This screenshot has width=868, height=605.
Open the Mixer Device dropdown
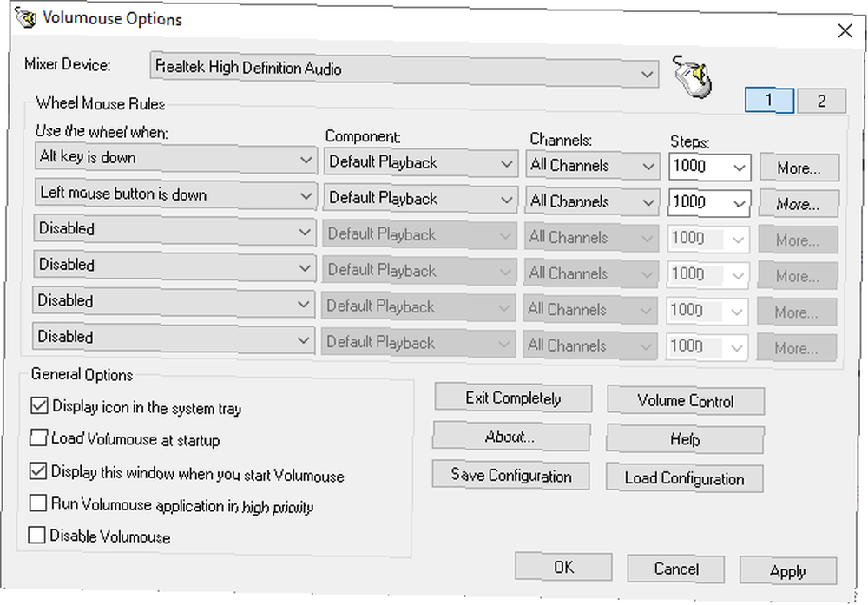pos(404,70)
